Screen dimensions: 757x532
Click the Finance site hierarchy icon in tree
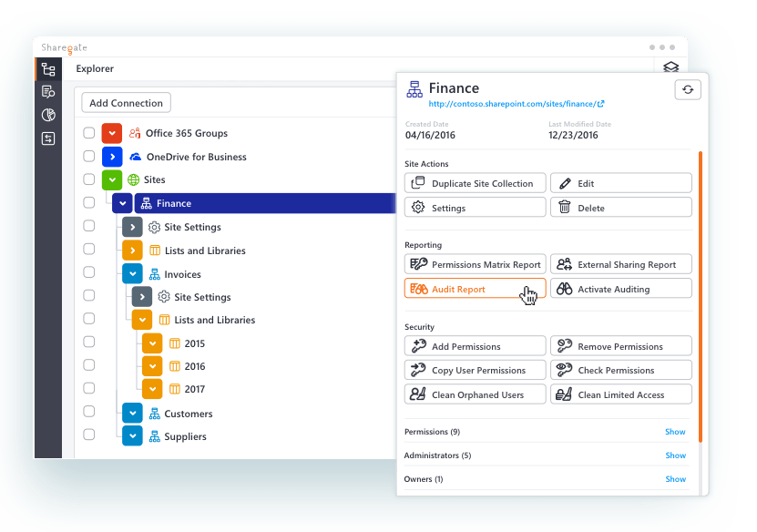tap(146, 203)
